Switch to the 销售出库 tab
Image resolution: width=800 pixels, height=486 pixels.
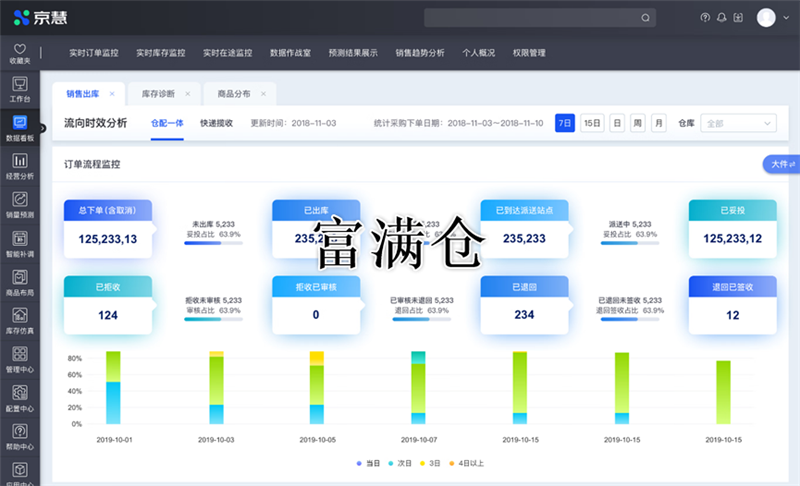click(x=83, y=94)
